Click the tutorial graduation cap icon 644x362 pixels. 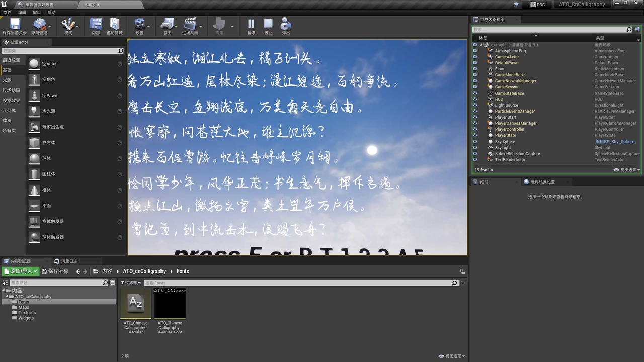[x=516, y=4]
